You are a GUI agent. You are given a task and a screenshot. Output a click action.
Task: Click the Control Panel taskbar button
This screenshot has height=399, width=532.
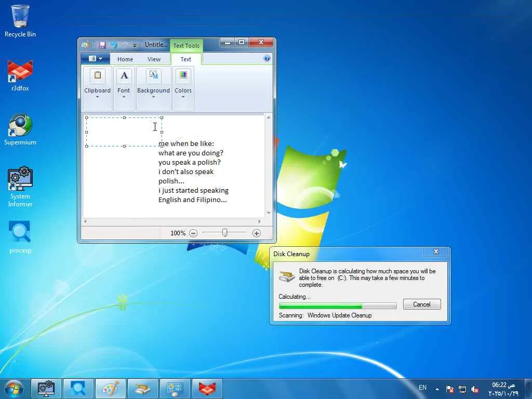[175, 389]
